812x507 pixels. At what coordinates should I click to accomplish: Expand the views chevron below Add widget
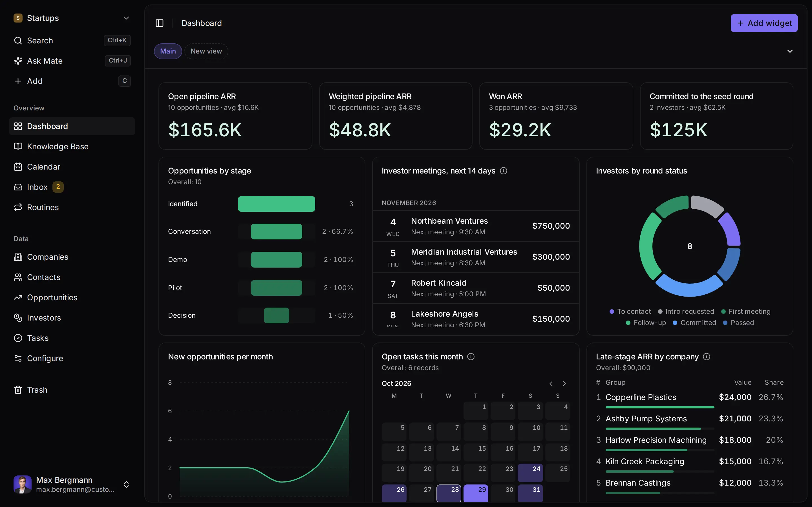[x=790, y=51]
